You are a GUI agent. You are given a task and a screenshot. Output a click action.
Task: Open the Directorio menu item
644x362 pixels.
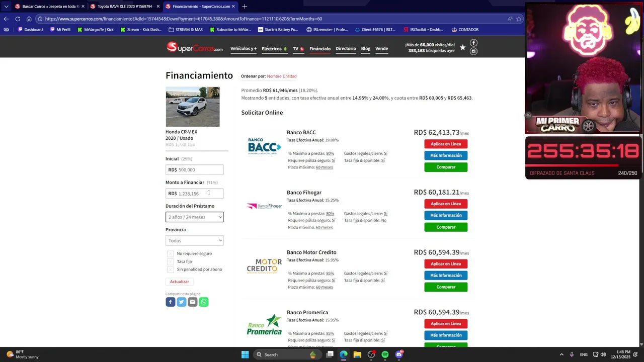346,49
